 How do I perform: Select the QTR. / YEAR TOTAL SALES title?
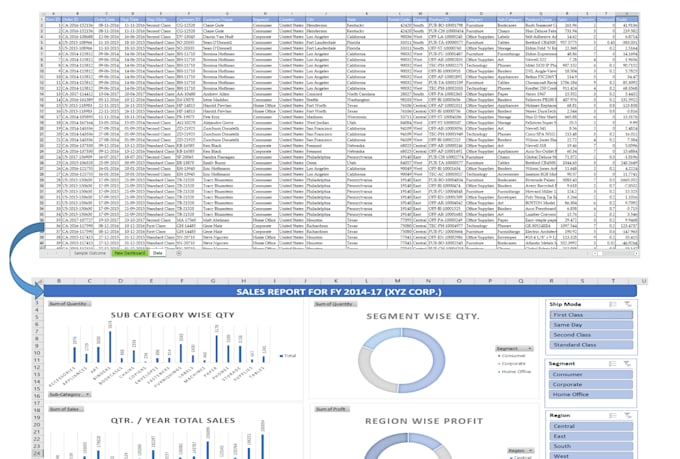coord(173,420)
